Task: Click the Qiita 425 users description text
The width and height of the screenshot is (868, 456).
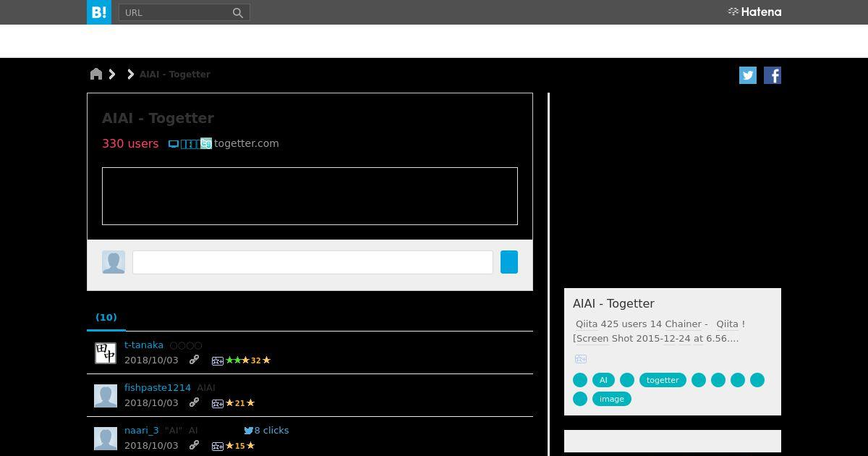Action: pos(659,332)
